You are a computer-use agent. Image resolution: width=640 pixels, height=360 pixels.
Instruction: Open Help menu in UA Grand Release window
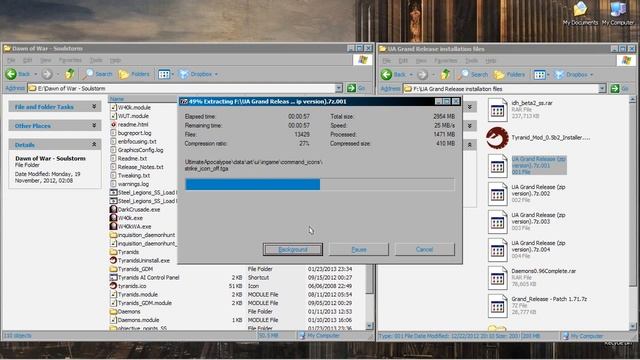(x=491, y=60)
